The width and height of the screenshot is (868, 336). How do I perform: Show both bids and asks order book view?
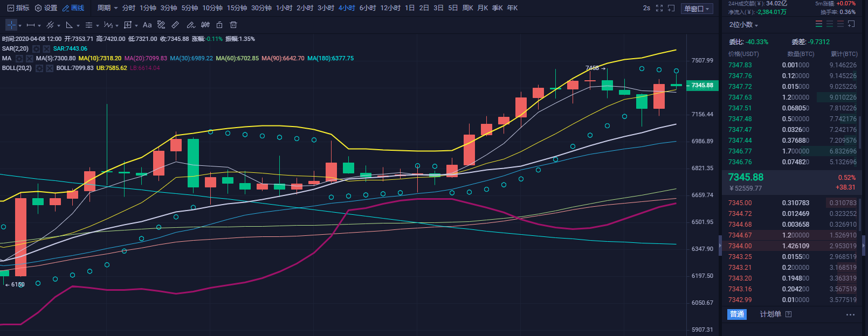(819, 24)
